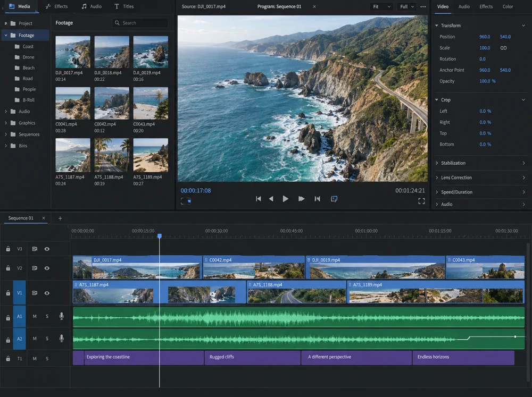The width and height of the screenshot is (532, 397).
Task: Hide the V1 track with eye icon
Action: coord(47,293)
